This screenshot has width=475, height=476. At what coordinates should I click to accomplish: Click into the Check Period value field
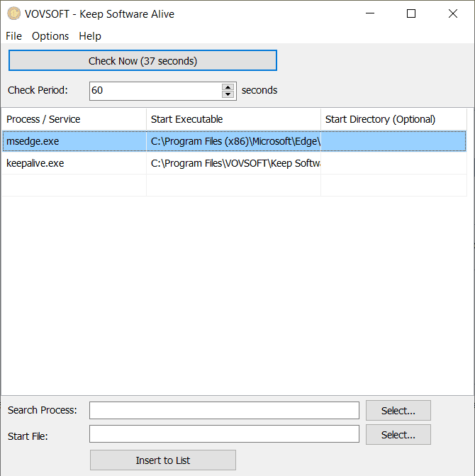155,91
